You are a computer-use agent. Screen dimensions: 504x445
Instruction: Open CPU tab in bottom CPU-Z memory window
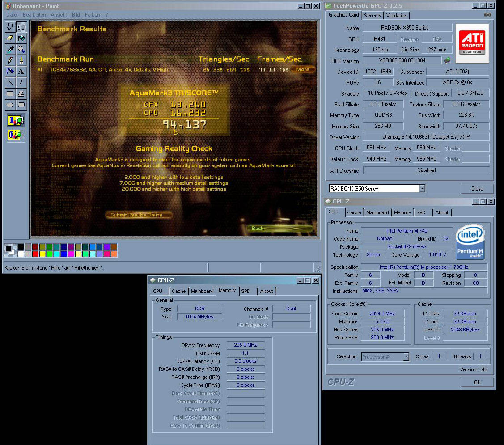tap(157, 291)
